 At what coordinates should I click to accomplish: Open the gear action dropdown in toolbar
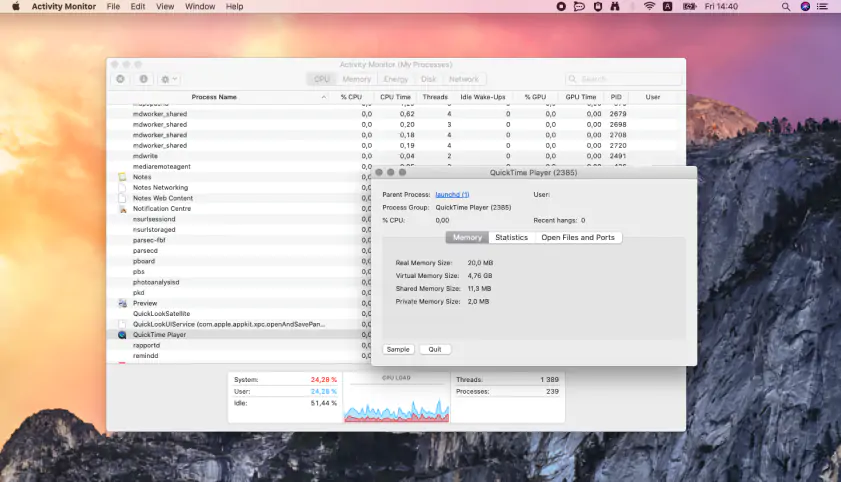[x=169, y=79]
